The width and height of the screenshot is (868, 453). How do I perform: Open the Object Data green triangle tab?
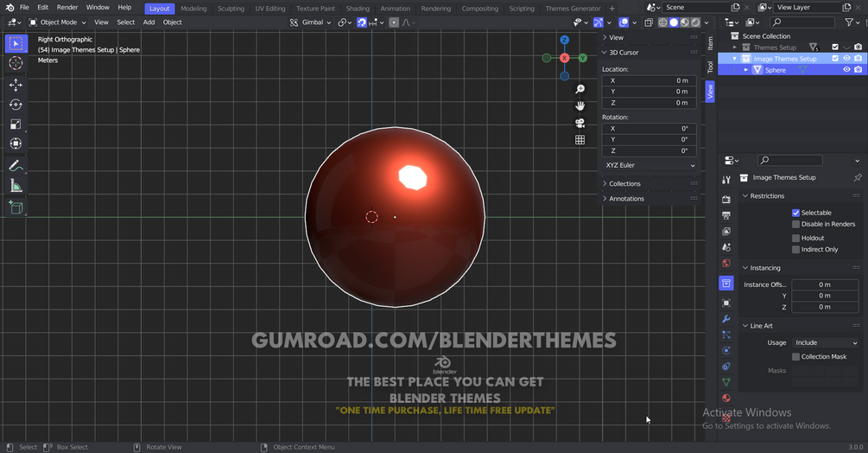(x=726, y=382)
